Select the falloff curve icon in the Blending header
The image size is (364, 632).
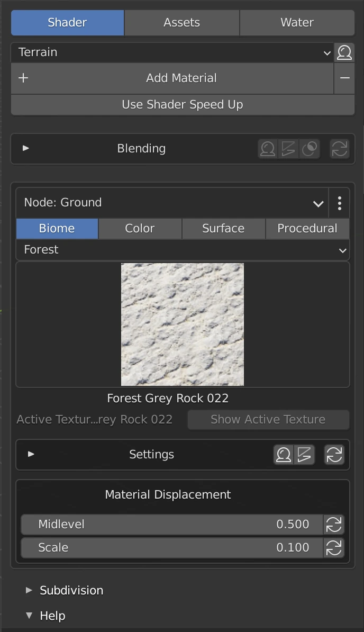(289, 149)
